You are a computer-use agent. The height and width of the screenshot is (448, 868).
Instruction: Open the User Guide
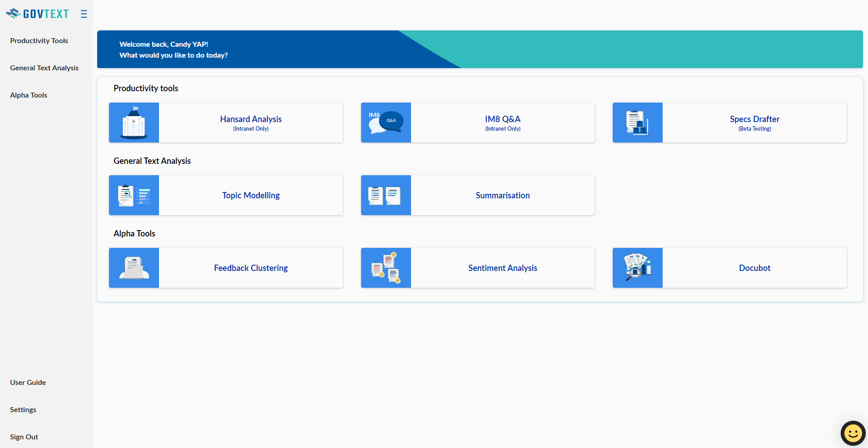point(28,382)
